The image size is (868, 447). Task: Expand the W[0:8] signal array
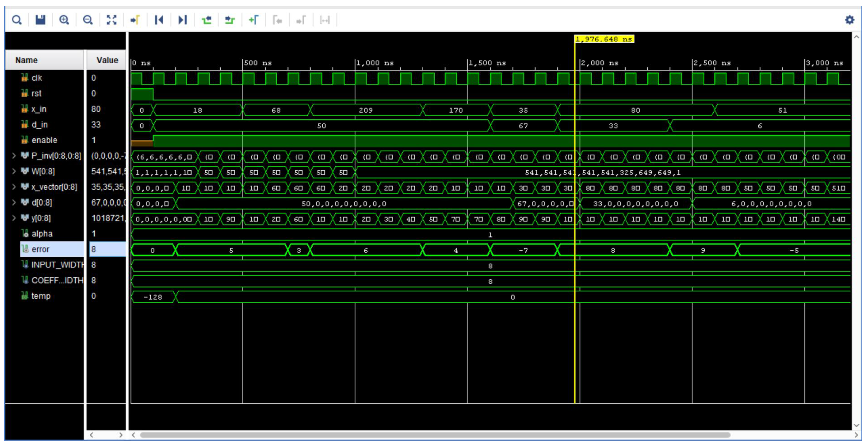click(x=14, y=171)
